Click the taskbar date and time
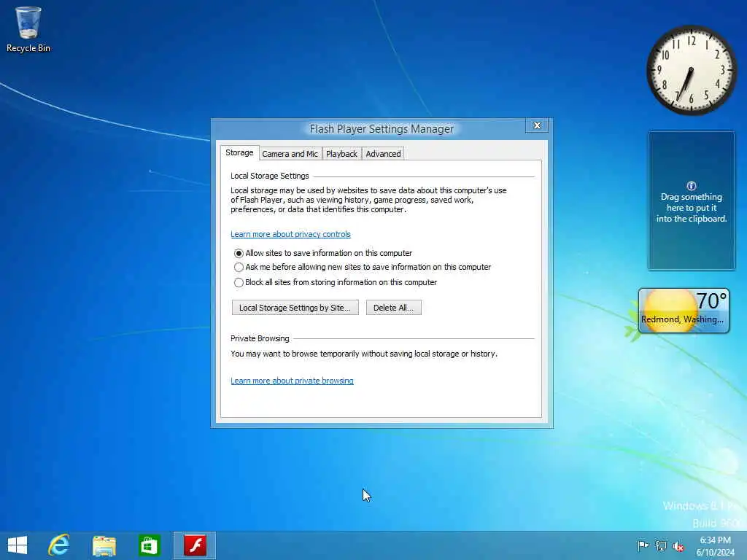The height and width of the screenshot is (560, 747). (x=715, y=545)
